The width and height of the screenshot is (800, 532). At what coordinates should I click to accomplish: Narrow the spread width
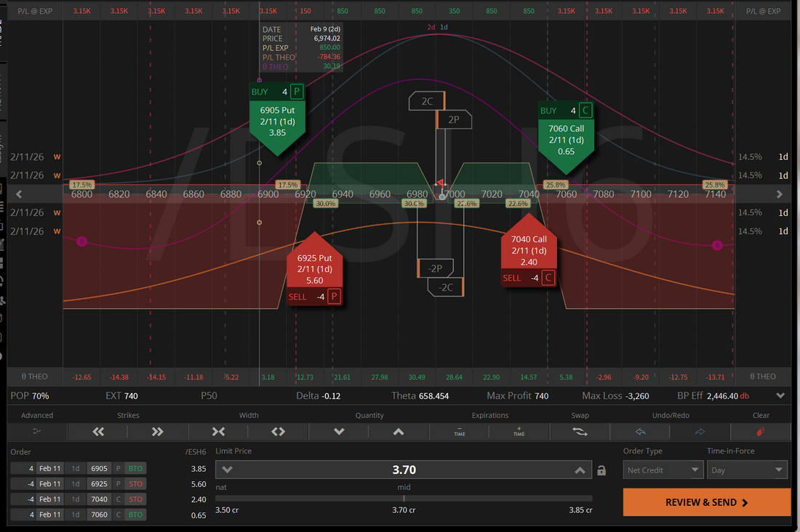[x=218, y=432]
